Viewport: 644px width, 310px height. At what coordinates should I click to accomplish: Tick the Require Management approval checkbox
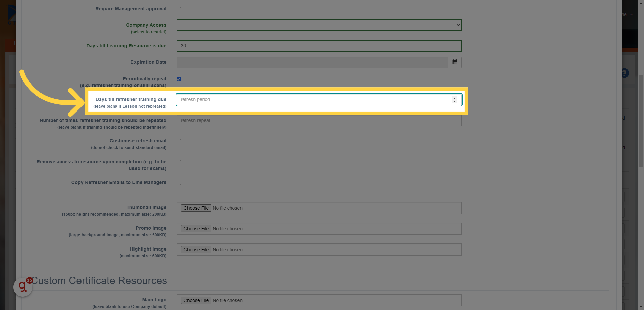pyautogui.click(x=179, y=9)
